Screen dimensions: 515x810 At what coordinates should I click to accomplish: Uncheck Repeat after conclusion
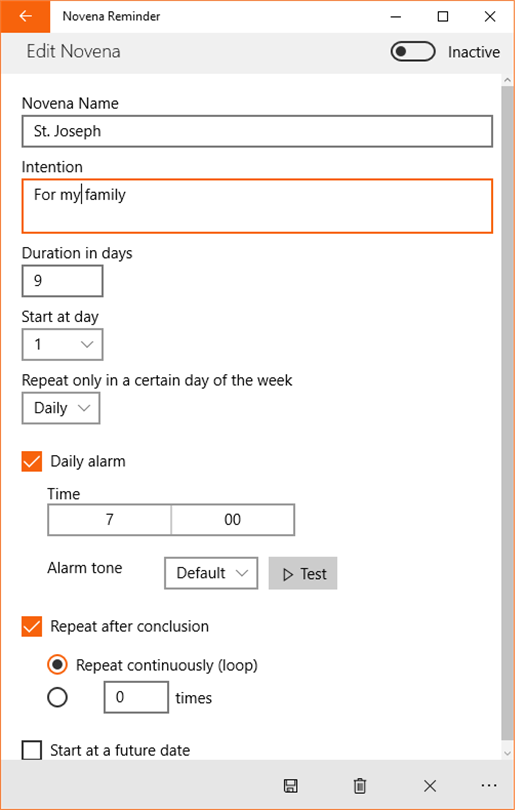(32, 626)
